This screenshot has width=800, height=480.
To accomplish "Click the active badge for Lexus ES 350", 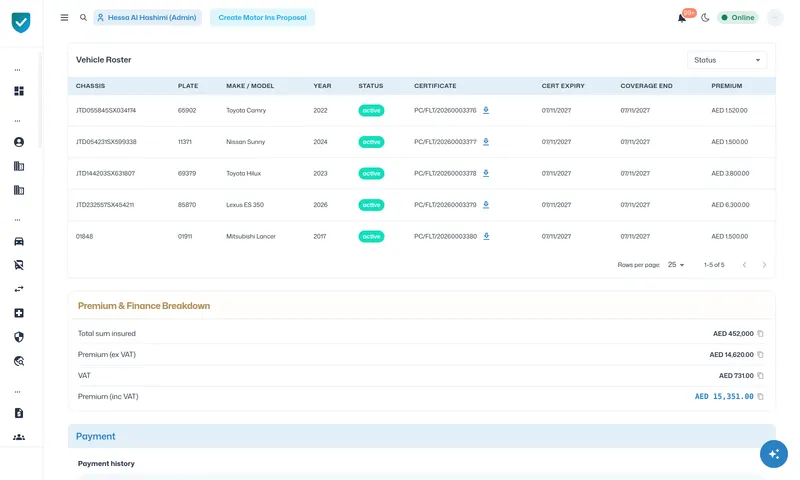I will coord(371,205).
